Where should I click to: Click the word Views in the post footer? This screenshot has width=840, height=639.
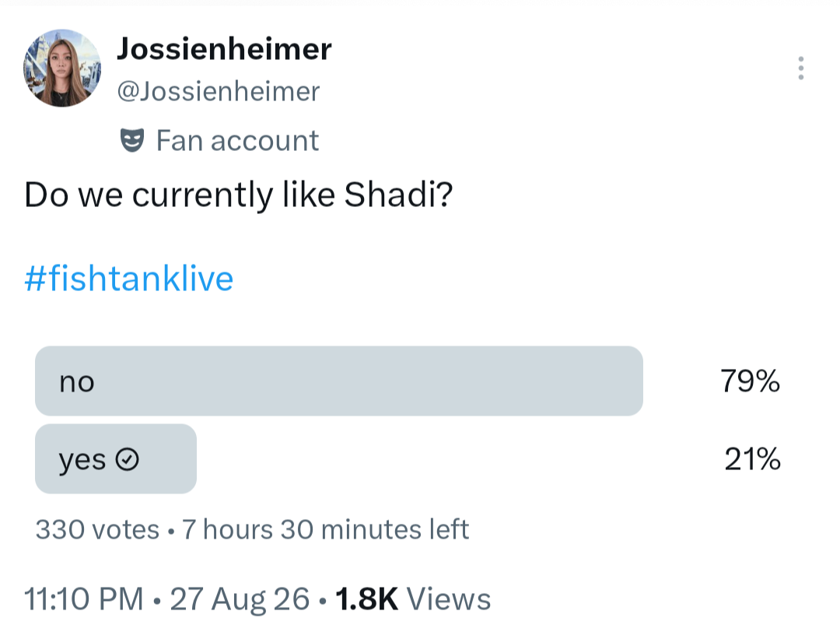click(449, 599)
